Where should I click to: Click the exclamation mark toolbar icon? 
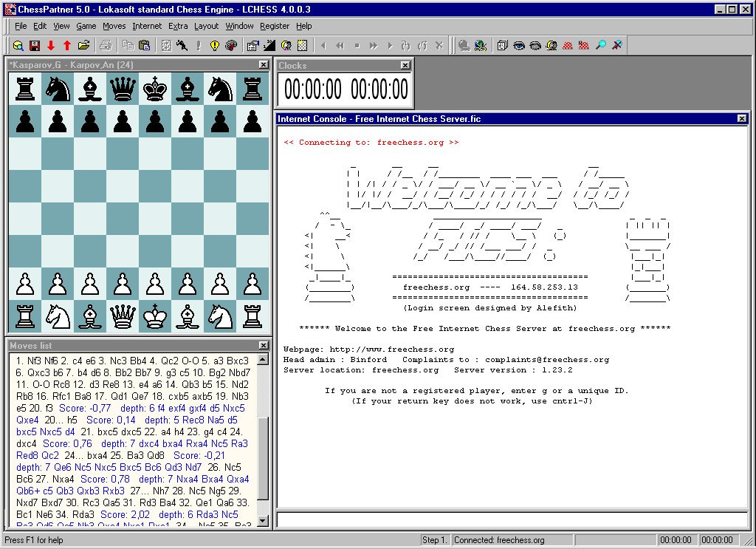pyautogui.click(x=198, y=45)
